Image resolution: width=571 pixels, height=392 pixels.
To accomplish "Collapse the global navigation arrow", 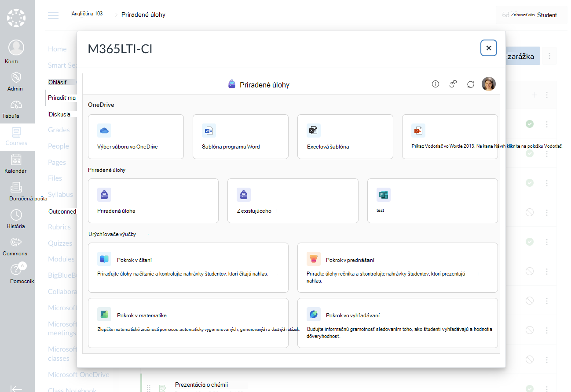I will click(16, 388).
